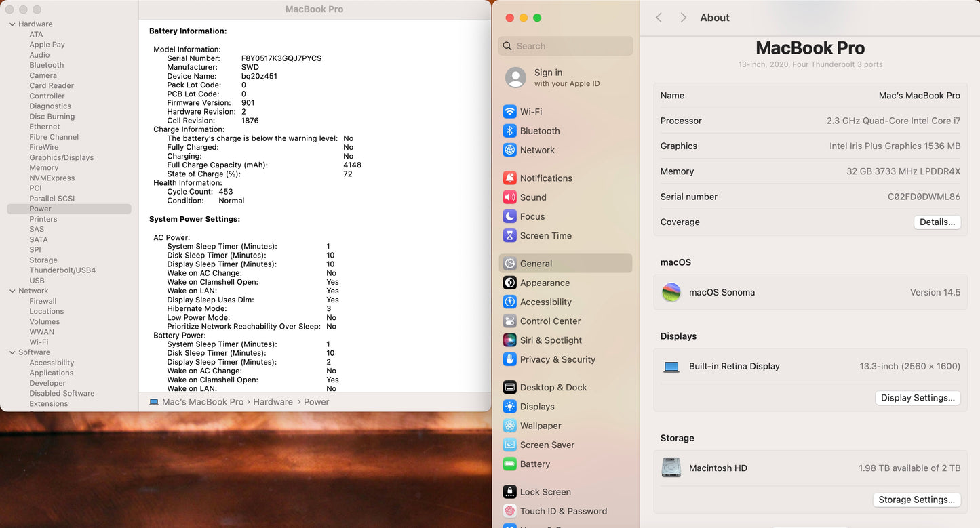980x528 pixels.
Task: Select Storage in the Hardware list
Action: (43, 260)
